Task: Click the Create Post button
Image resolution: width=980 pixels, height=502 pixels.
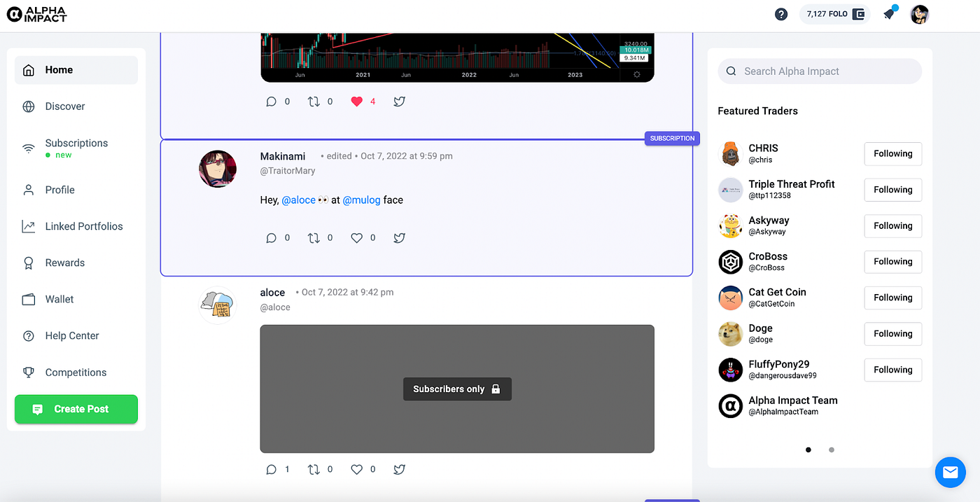Action: pyautogui.click(x=76, y=409)
